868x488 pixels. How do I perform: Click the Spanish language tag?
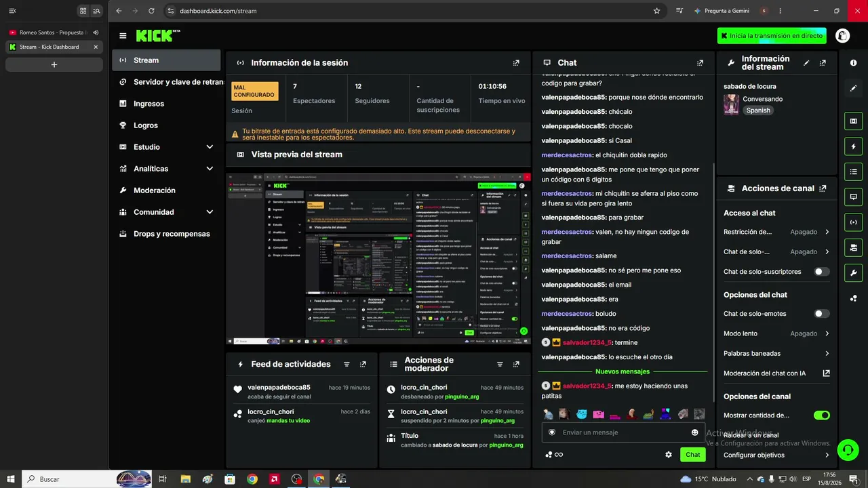pos(758,110)
